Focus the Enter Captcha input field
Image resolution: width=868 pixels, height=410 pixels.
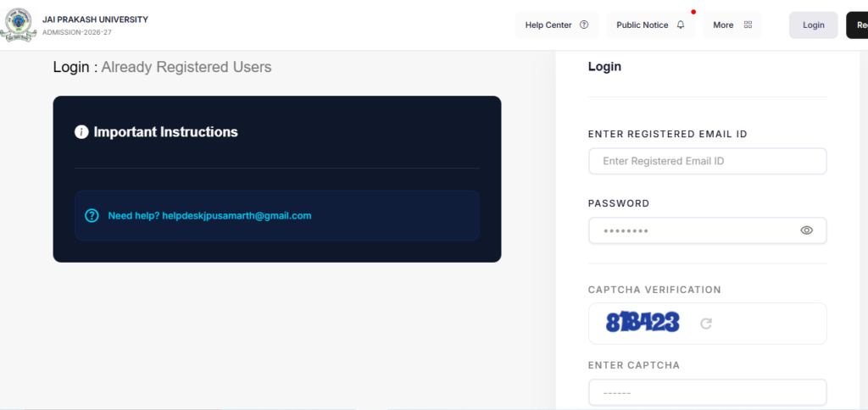point(708,393)
